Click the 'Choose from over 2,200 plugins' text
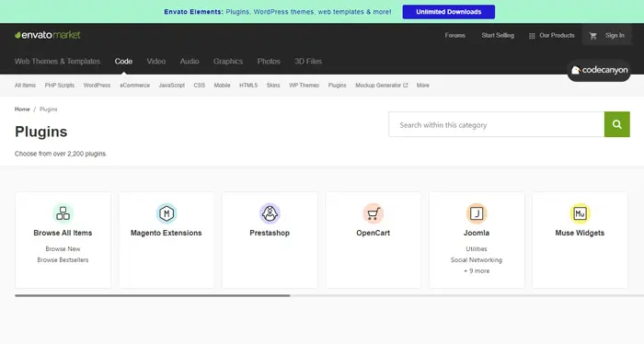Screen dimensions: 644x344 pos(61,154)
